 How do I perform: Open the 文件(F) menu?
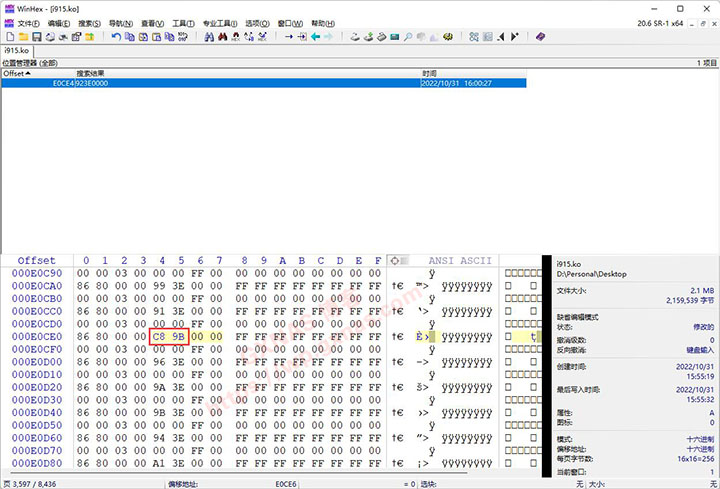28,22
